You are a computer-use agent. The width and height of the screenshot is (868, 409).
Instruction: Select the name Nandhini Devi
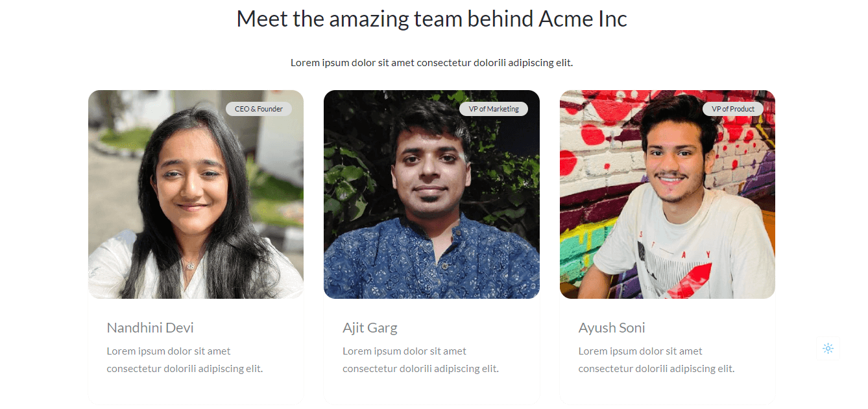pyautogui.click(x=151, y=327)
